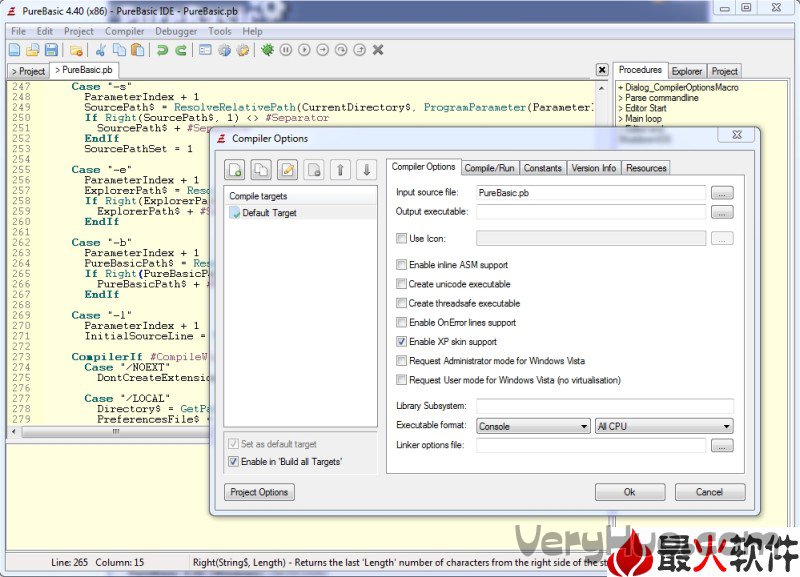Viewport: 800px width, 577px height.
Task: Click the edit target pencil icon
Action: (x=288, y=170)
